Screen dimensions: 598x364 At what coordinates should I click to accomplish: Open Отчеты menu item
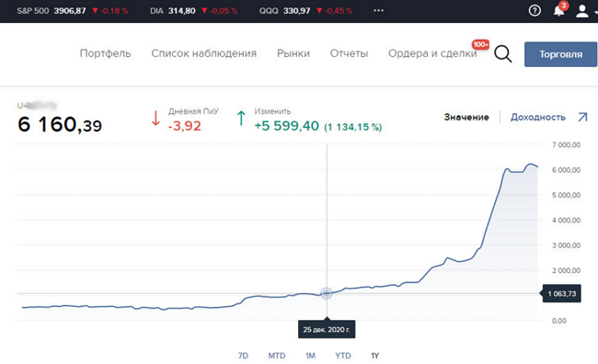click(x=349, y=53)
